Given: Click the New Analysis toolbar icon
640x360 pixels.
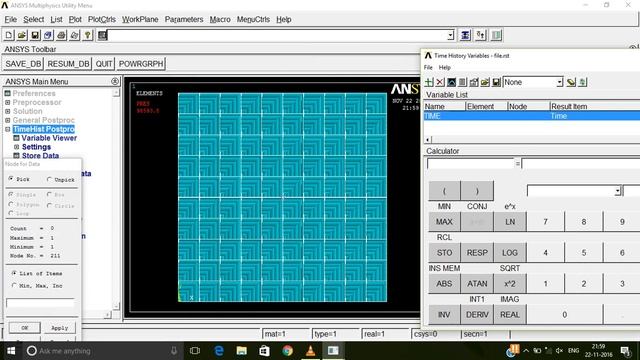Looking at the screenshot, I should [9, 35].
